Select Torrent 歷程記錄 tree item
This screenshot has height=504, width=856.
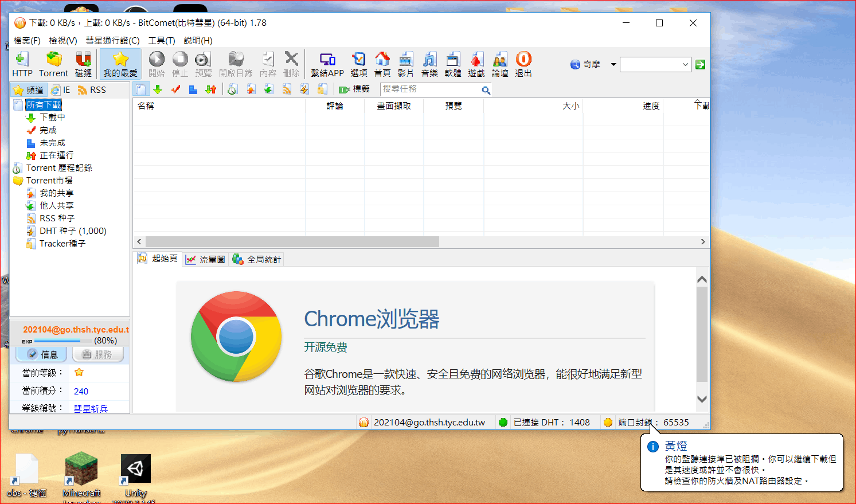click(59, 168)
